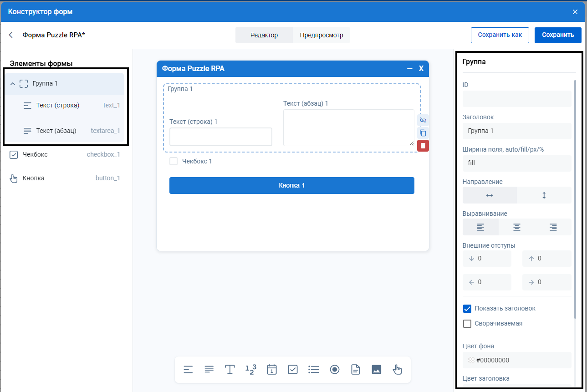The height and width of the screenshot is (392, 587).
Task: Go back using the left arrow chevron
Action: coord(11,35)
